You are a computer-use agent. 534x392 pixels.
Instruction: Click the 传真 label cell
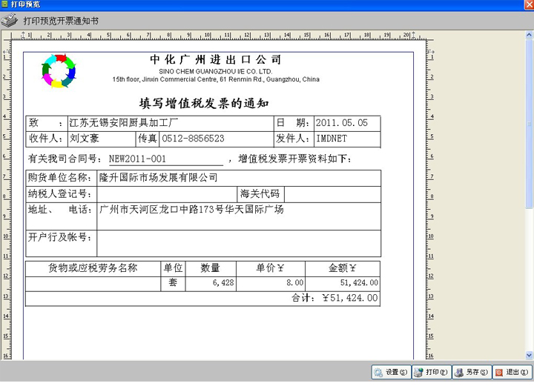pos(148,138)
